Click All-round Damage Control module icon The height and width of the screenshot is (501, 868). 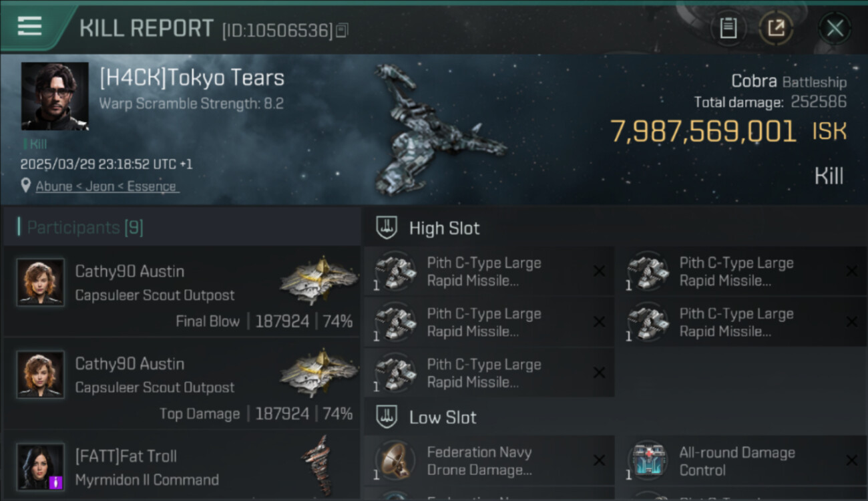tap(648, 460)
